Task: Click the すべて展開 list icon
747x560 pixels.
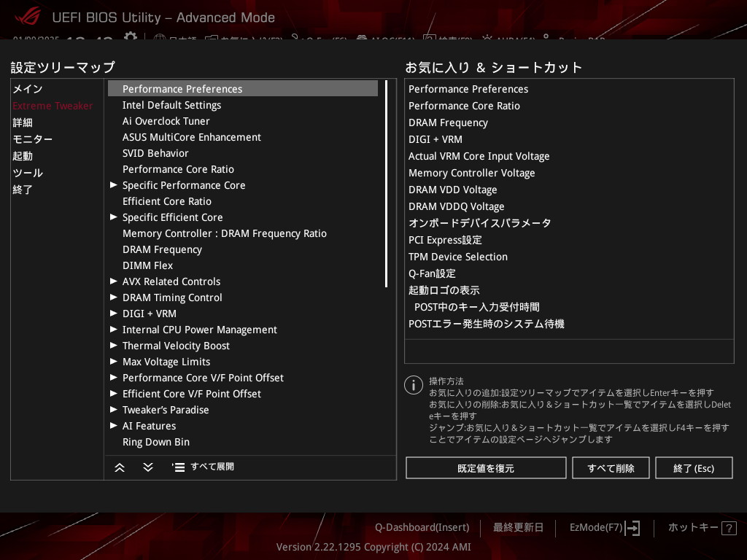Action: pyautogui.click(x=179, y=467)
